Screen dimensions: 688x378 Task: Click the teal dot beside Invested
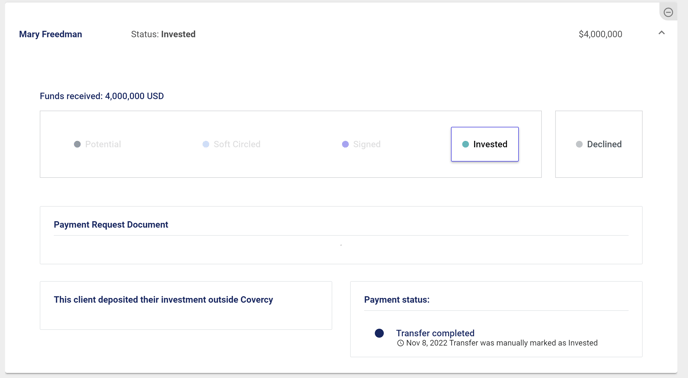466,144
